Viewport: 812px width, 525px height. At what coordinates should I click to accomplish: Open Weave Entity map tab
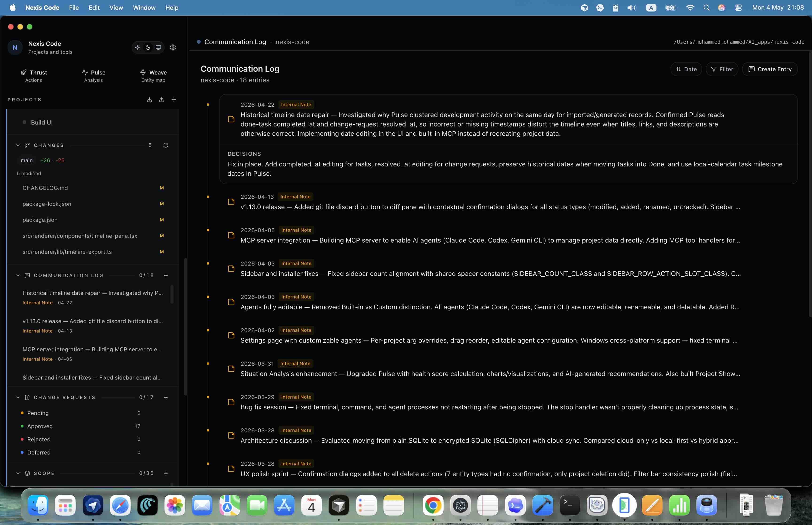point(153,76)
